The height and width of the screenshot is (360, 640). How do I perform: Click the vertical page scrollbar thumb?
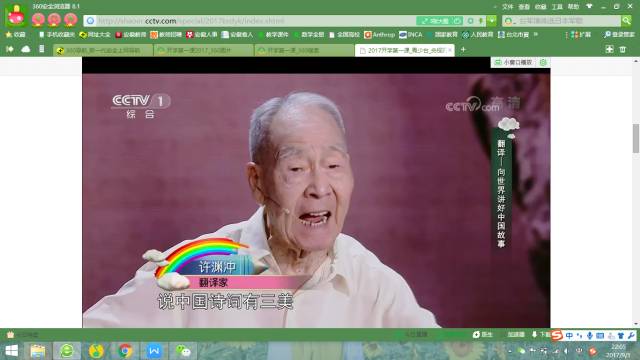[636, 138]
